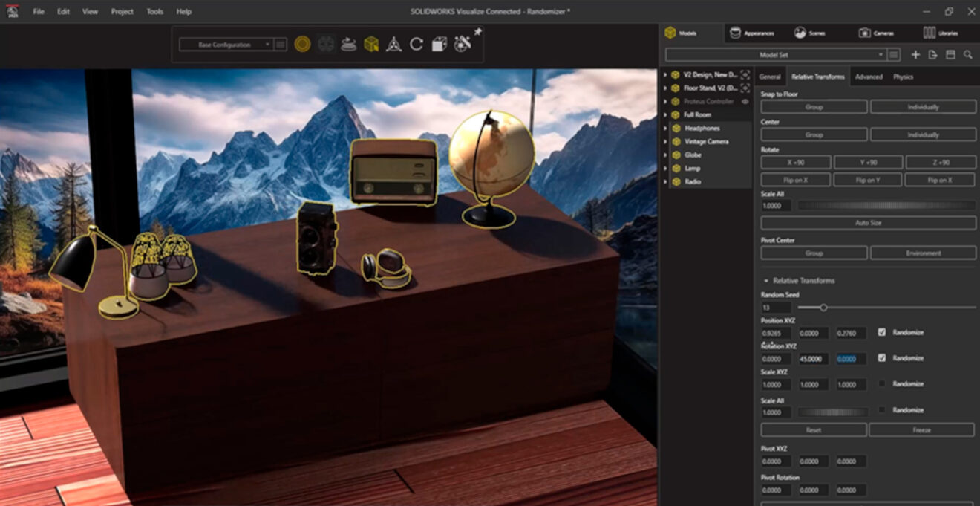This screenshot has height=506, width=980.
Task: Click Individually under Center
Action: coord(923,134)
